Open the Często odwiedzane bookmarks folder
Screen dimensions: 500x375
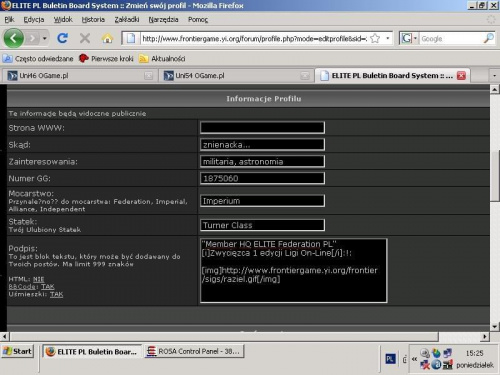tap(38, 59)
